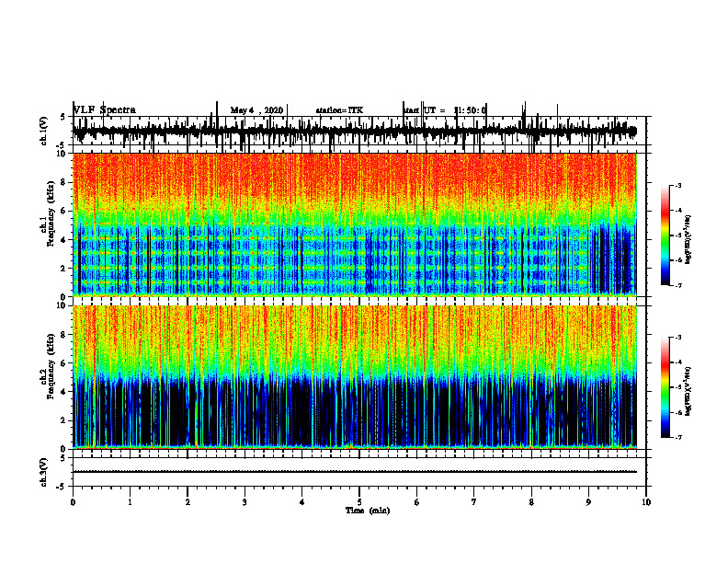
Task: Click the "8" tick on the time axis
Action: point(531,502)
